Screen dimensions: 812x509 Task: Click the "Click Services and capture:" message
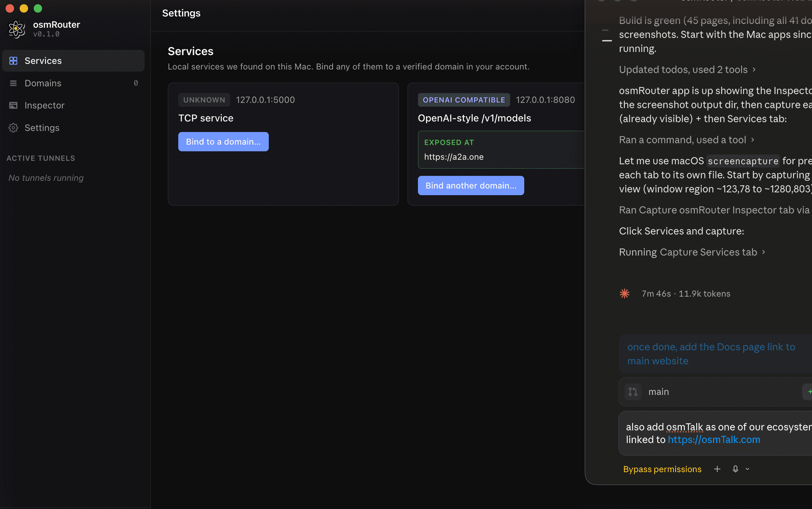tap(681, 231)
